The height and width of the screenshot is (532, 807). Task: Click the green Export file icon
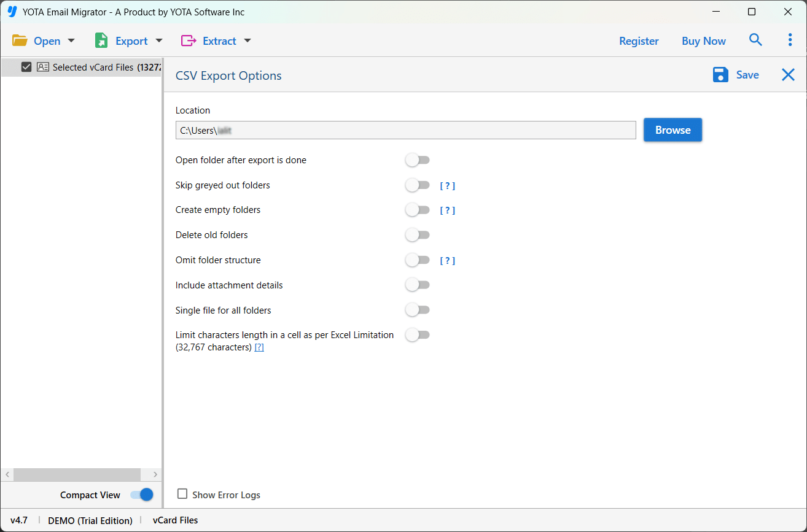pyautogui.click(x=101, y=41)
